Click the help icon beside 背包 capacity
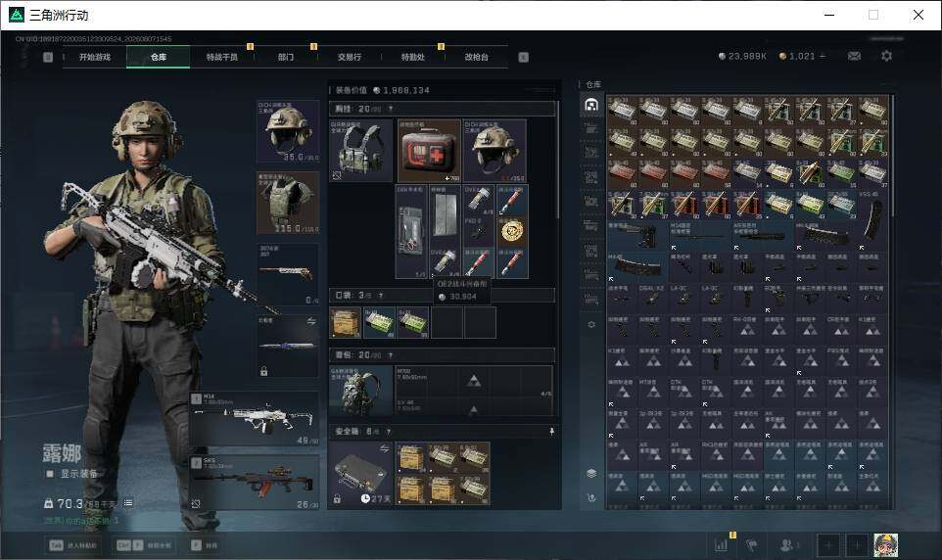This screenshot has height=560, width=942. (x=391, y=355)
